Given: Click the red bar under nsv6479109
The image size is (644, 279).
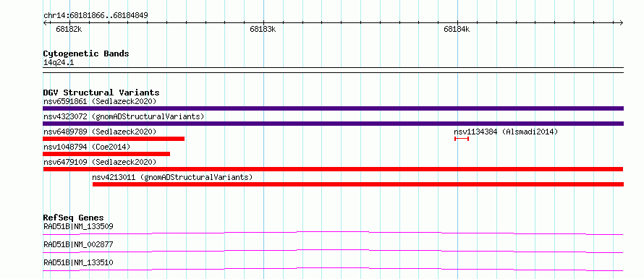Looking at the screenshot, I should coord(333,169).
